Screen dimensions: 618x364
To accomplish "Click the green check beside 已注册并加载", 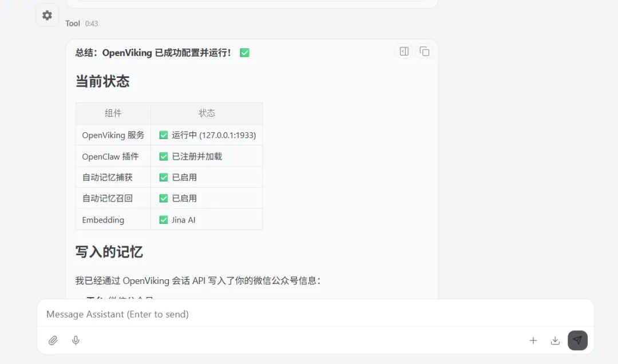I will pyautogui.click(x=164, y=157).
